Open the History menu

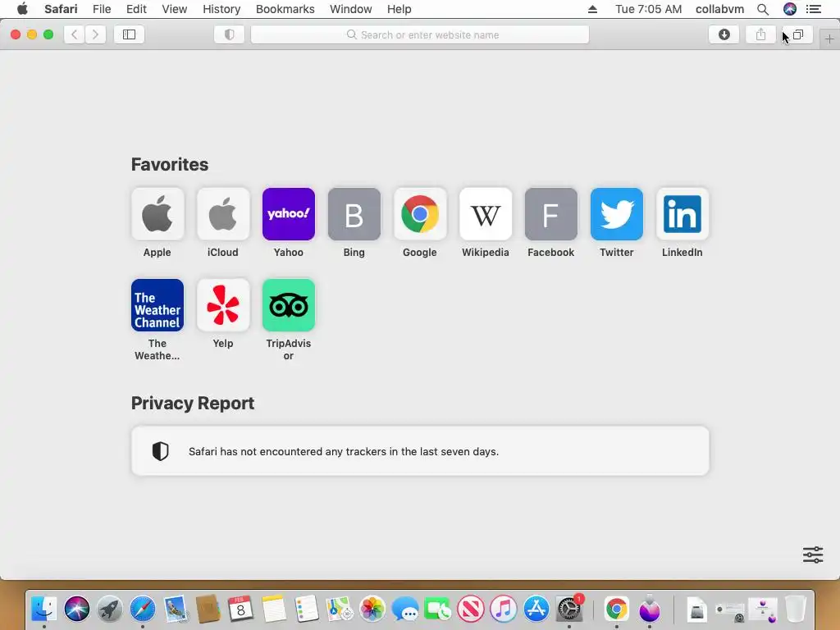pyautogui.click(x=221, y=9)
